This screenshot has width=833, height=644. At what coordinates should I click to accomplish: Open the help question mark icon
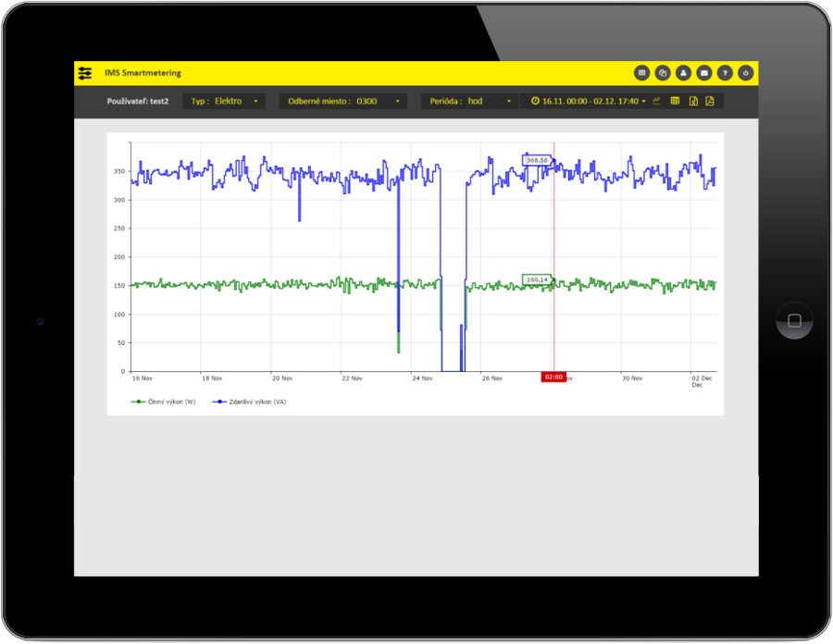(x=725, y=73)
